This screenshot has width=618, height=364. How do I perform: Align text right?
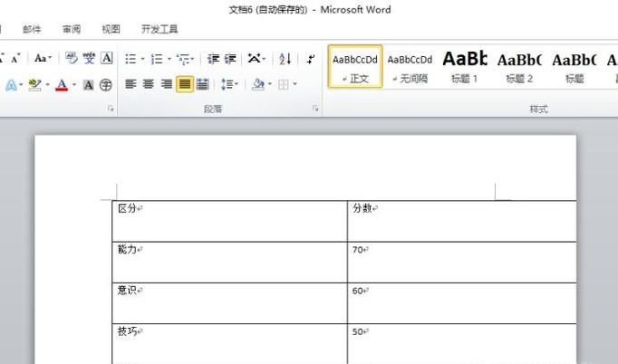pos(167,84)
